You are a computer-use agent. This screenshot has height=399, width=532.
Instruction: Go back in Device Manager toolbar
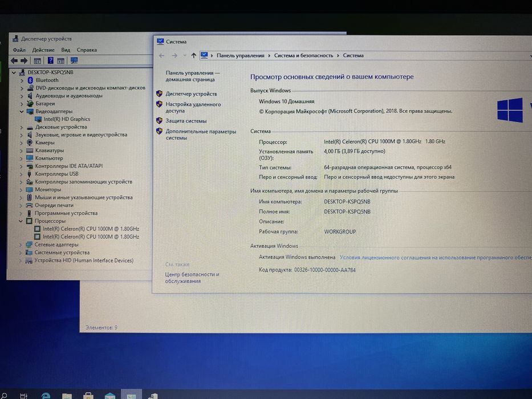pos(14,61)
